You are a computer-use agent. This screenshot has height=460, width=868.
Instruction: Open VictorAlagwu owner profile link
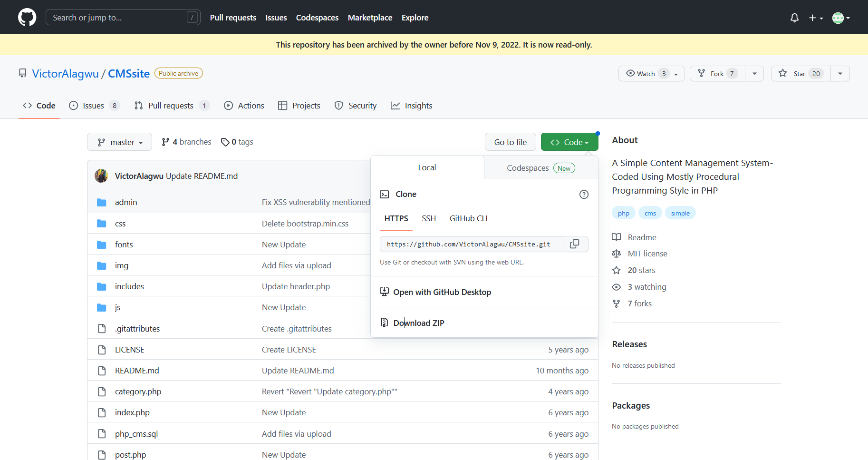pyautogui.click(x=66, y=74)
